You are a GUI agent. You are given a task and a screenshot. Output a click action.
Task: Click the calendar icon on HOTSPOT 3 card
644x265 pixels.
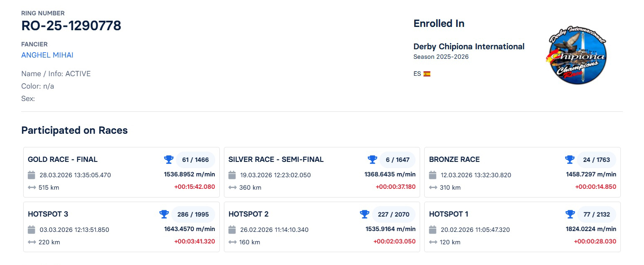(31, 229)
